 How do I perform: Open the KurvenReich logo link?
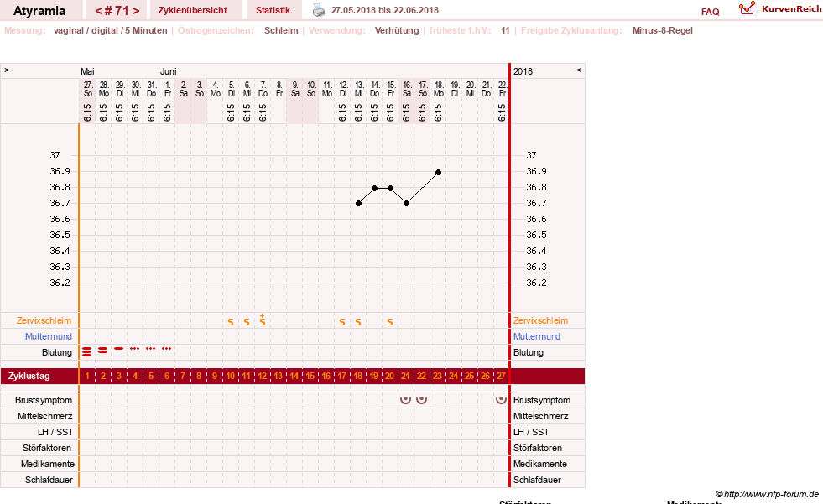[780, 9]
